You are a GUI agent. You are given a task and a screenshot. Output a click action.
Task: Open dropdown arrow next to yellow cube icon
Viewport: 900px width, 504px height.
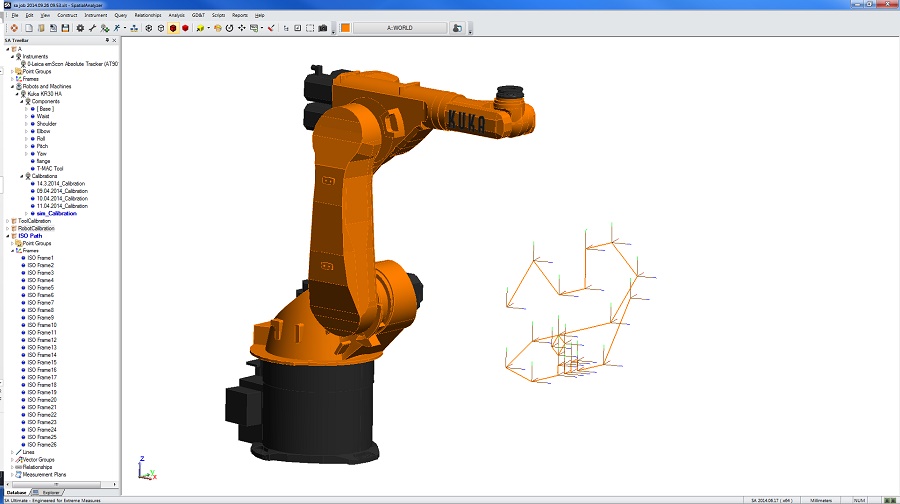pos(208,28)
